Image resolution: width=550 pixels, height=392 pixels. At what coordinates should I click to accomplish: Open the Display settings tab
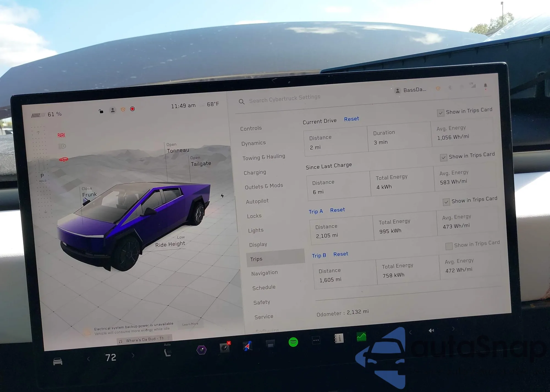click(x=258, y=245)
